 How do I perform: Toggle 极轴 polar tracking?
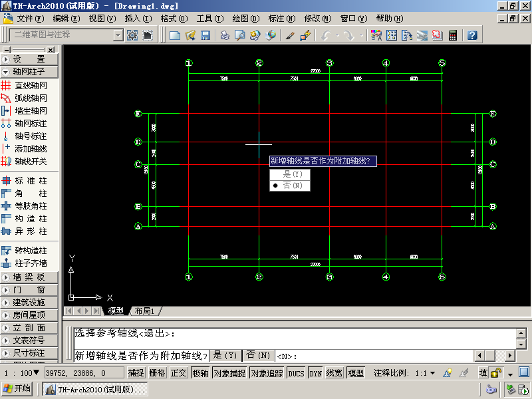(200, 373)
